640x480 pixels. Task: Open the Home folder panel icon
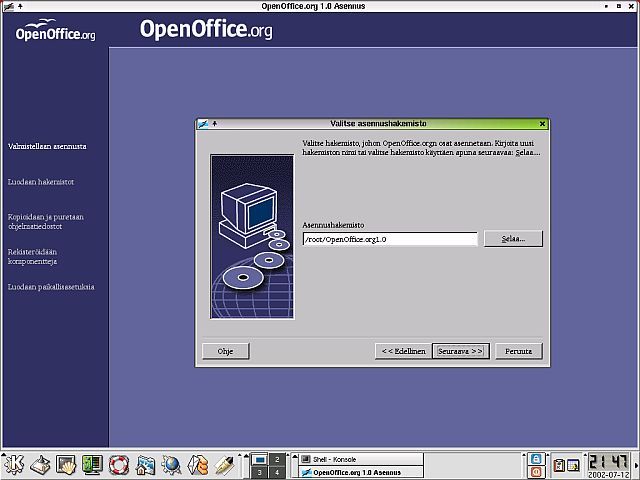[x=146, y=465]
